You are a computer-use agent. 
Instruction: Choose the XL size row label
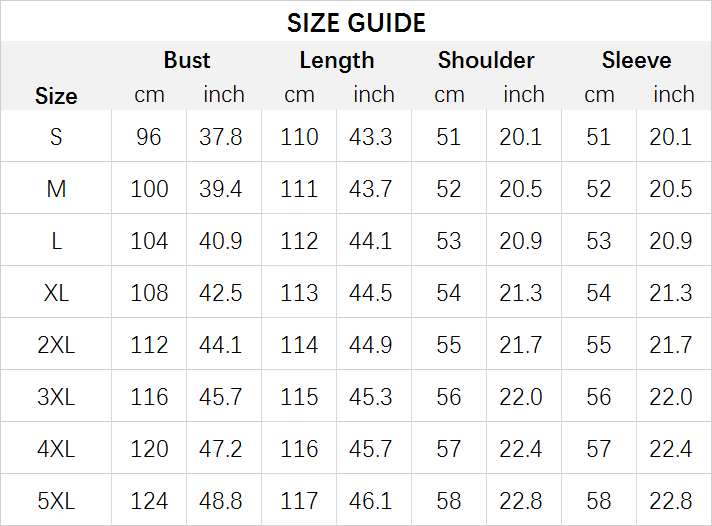tap(56, 293)
